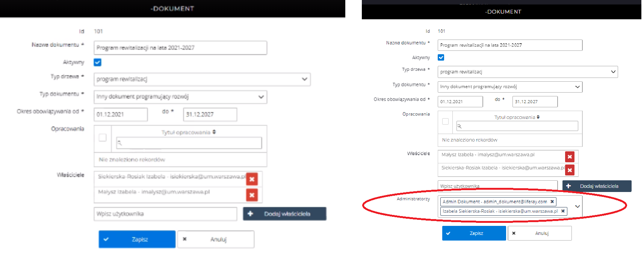Remove owner Siekierska-Rosiak in the right form

pyautogui.click(x=570, y=170)
